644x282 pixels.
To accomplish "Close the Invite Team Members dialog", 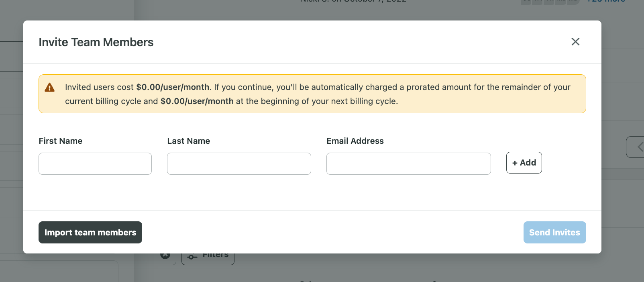I will click(x=575, y=42).
